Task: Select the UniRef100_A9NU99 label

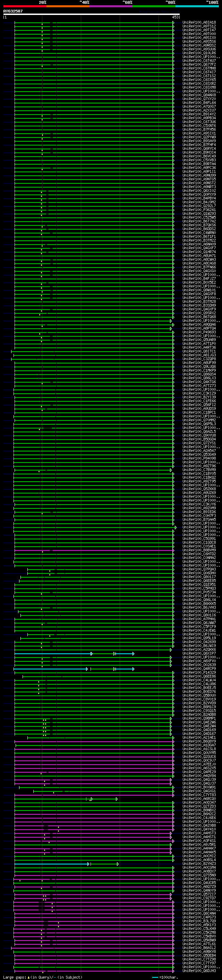Action: coord(199,175)
